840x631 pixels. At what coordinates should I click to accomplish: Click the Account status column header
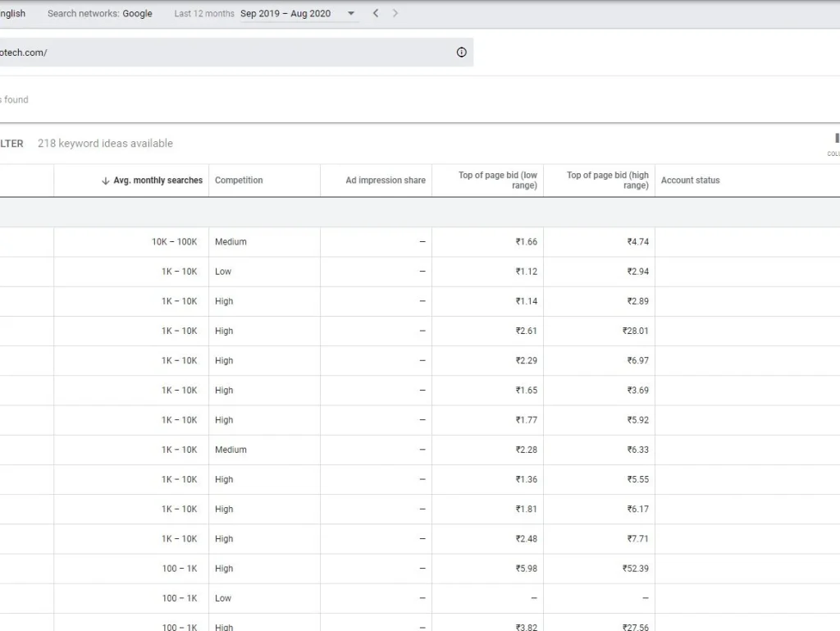coord(690,181)
